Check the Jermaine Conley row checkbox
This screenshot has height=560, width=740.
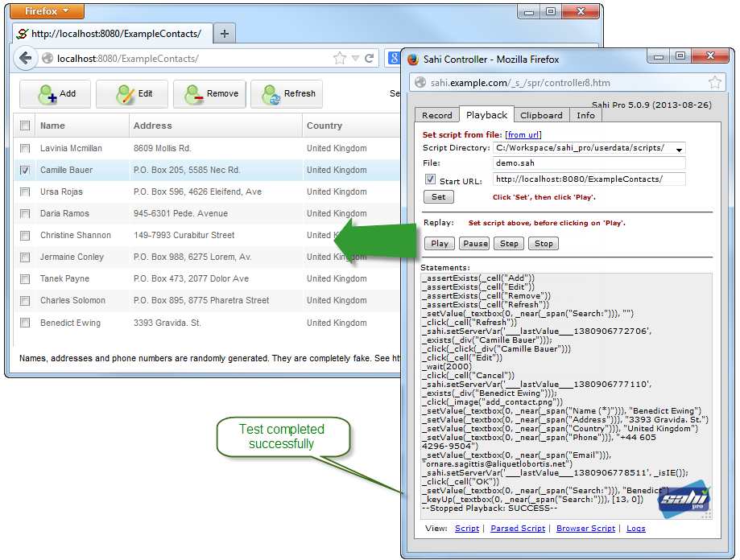click(x=25, y=257)
